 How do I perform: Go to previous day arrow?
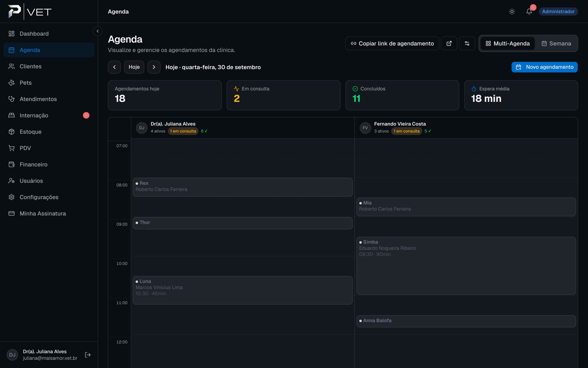[114, 67]
